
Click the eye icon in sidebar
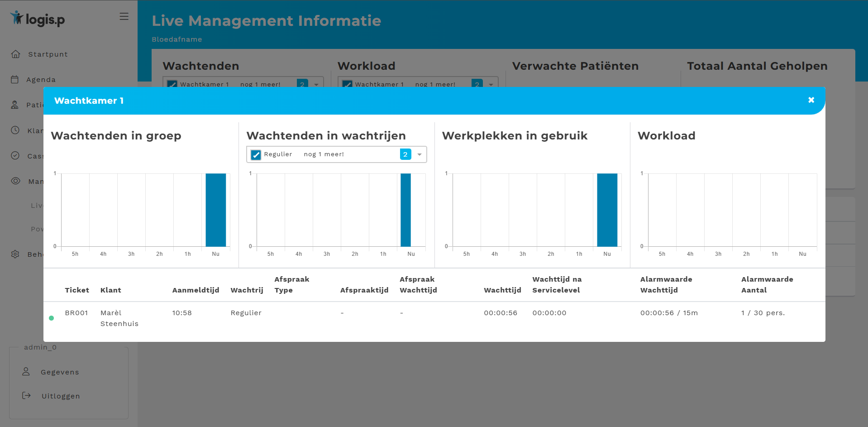[15, 181]
